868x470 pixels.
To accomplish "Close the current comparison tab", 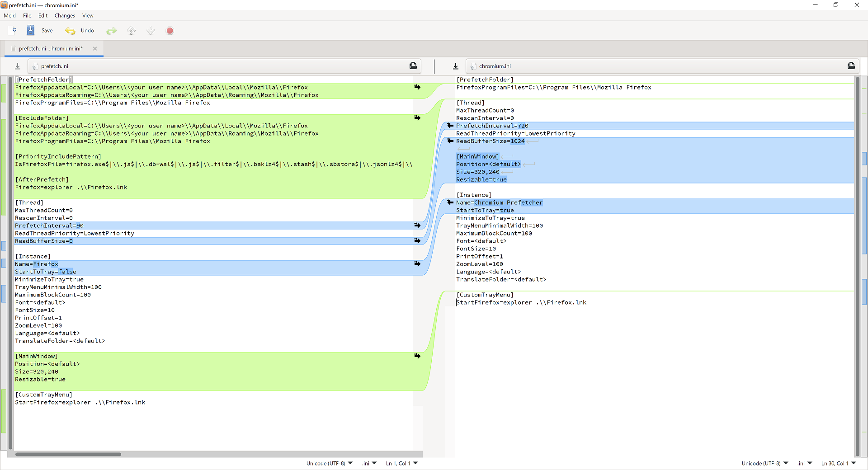I will coord(95,48).
